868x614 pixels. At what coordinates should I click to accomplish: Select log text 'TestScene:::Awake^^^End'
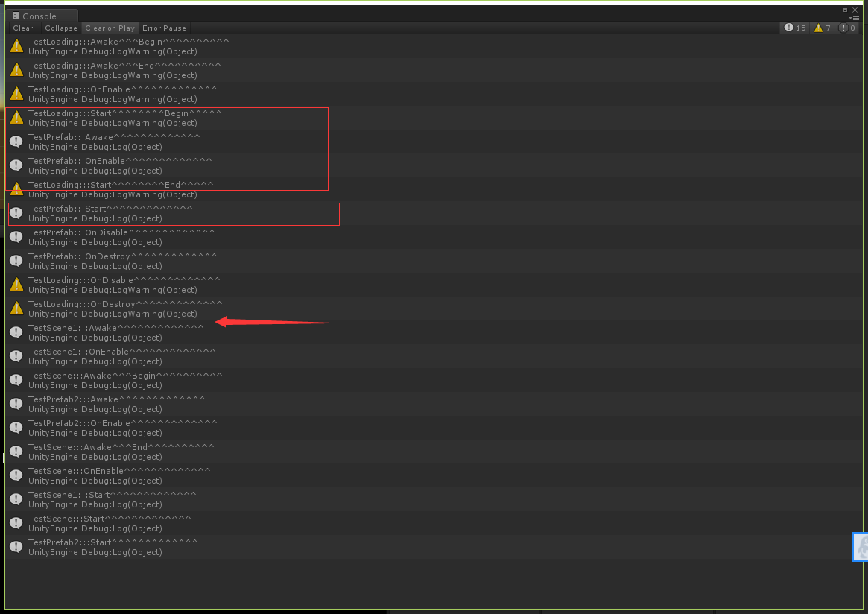(88, 446)
